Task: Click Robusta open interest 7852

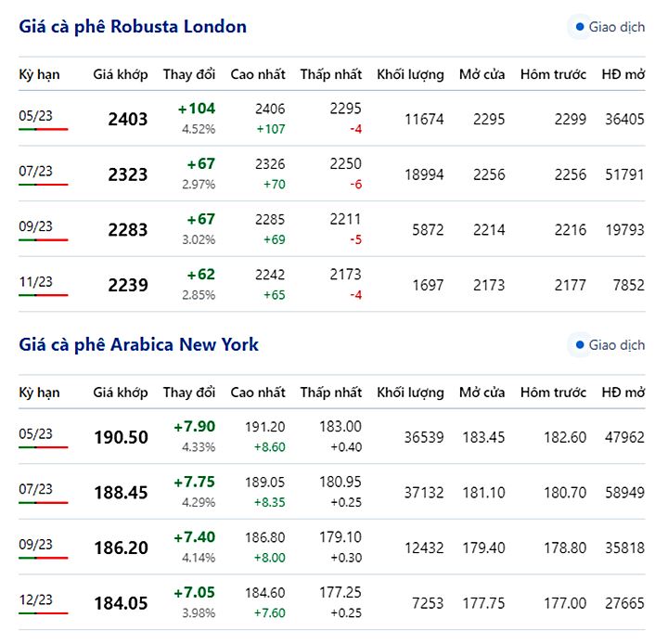Action: (x=629, y=285)
